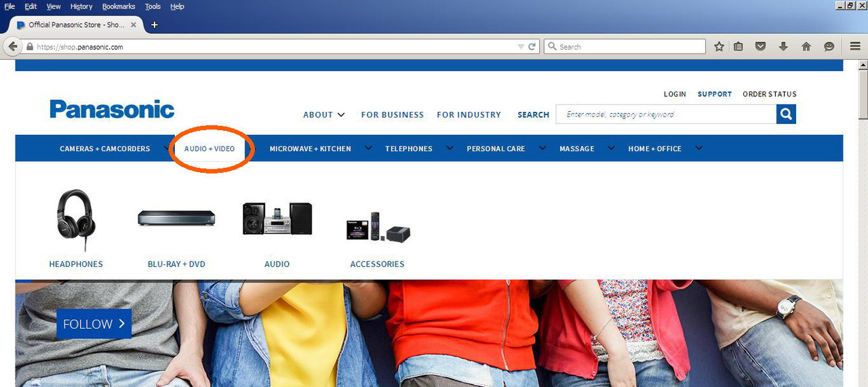Select TELEPHONES nav item
868x387 pixels.
409,148
